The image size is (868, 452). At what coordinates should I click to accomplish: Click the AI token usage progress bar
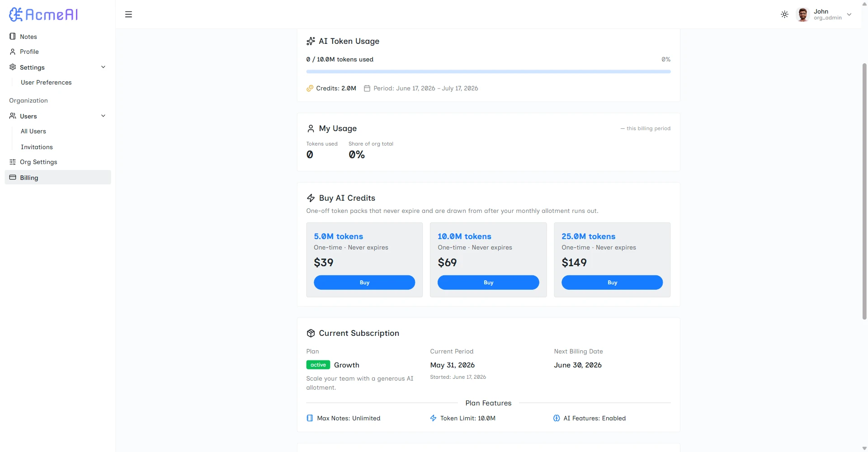488,71
